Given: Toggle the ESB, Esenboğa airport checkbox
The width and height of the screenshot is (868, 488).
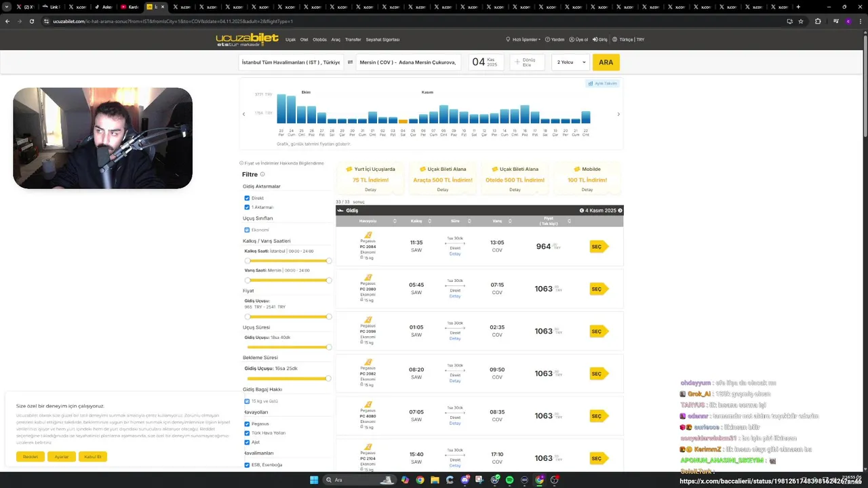Looking at the screenshot, I should [247, 465].
